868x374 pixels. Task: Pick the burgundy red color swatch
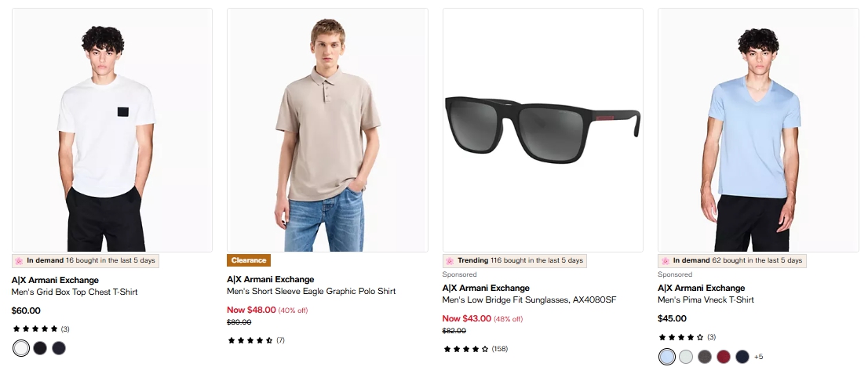click(724, 357)
